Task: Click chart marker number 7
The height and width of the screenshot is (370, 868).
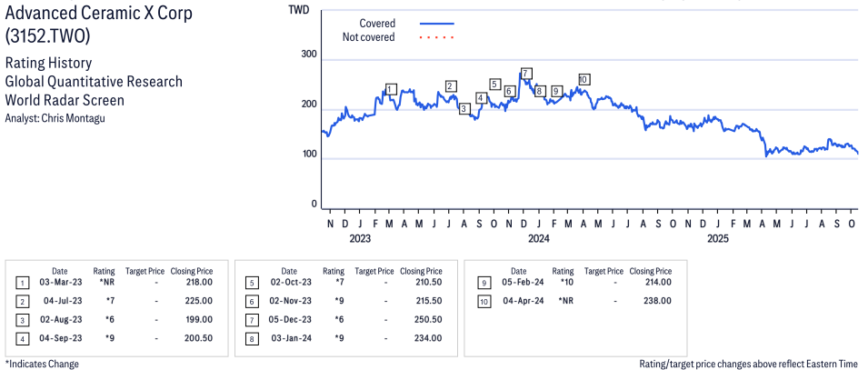Action: click(x=525, y=74)
